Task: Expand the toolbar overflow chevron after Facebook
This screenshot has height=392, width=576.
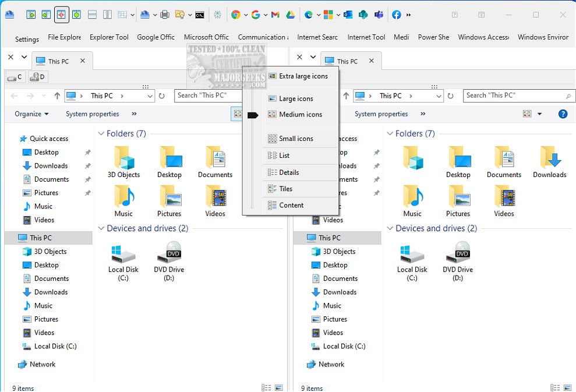Action: pyautogui.click(x=408, y=15)
